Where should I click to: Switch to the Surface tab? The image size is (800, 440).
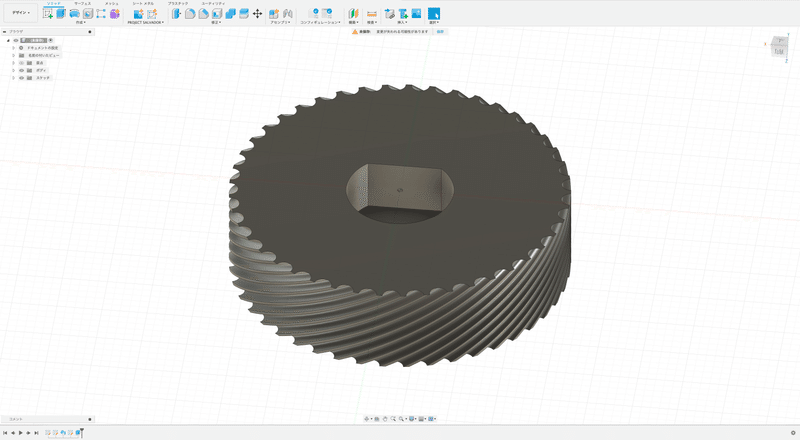(x=83, y=4)
